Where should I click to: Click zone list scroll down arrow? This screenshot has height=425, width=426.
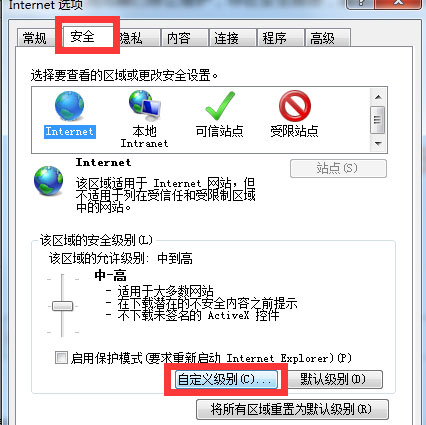click(378, 144)
